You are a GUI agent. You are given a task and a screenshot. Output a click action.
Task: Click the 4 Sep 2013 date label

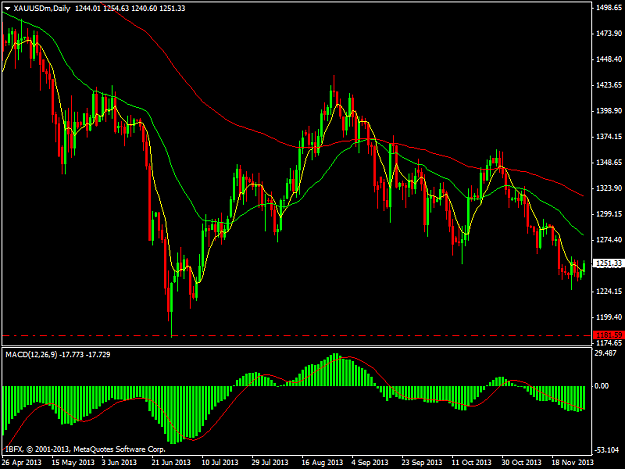(370, 462)
